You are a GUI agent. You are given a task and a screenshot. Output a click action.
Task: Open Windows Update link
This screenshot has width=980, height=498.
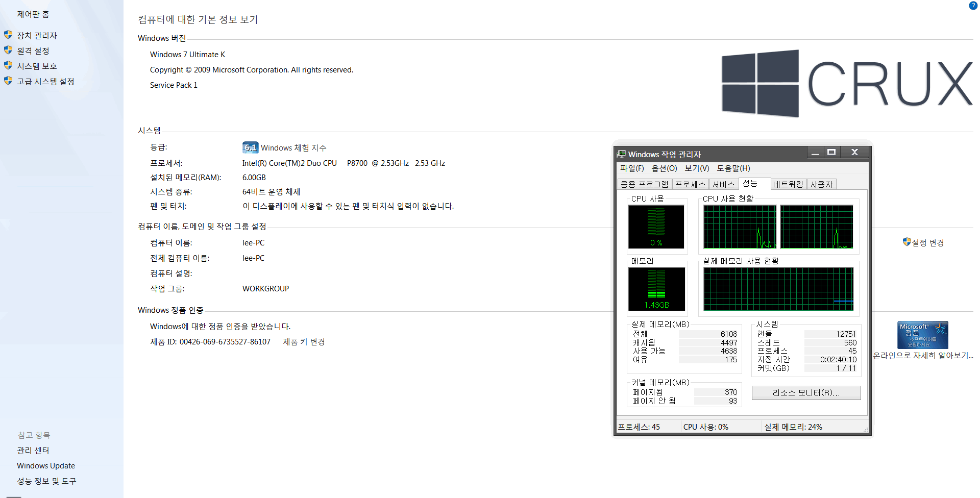[x=46, y=466]
